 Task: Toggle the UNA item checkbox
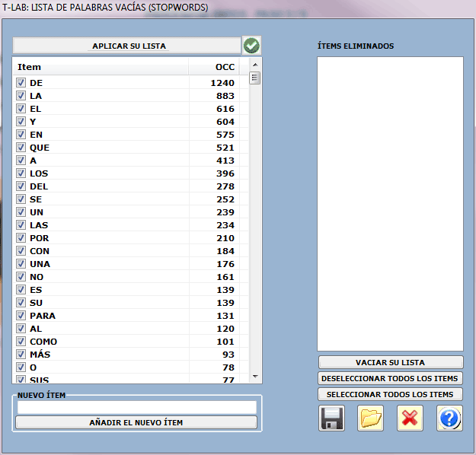coord(21,263)
